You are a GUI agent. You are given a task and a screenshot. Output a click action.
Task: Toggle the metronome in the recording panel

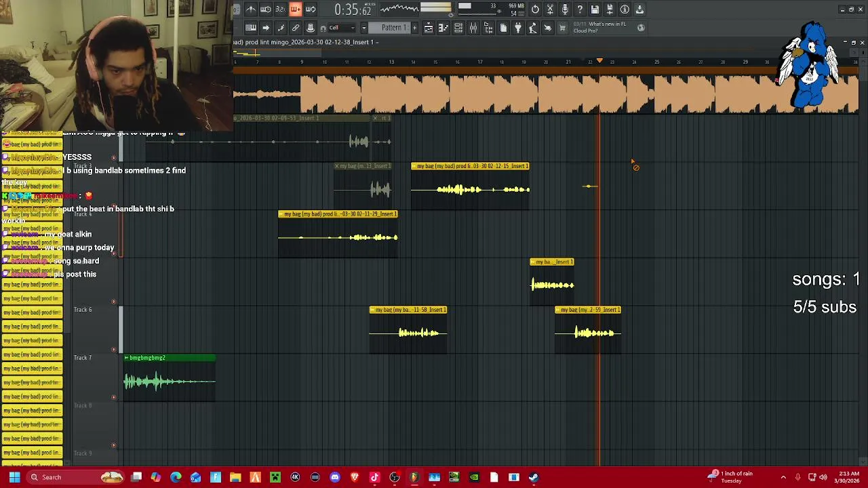tap(251, 9)
